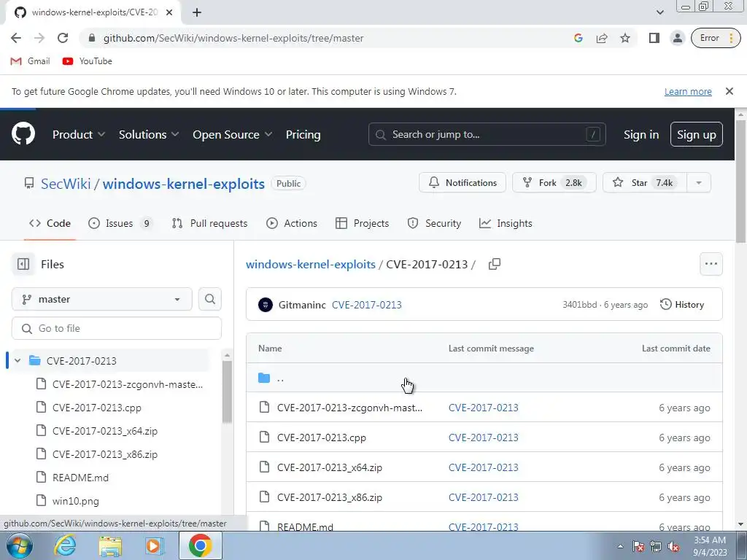Screen dimensions: 747x560
Task: Reload the page with refresh icon
Action: click(x=63, y=38)
